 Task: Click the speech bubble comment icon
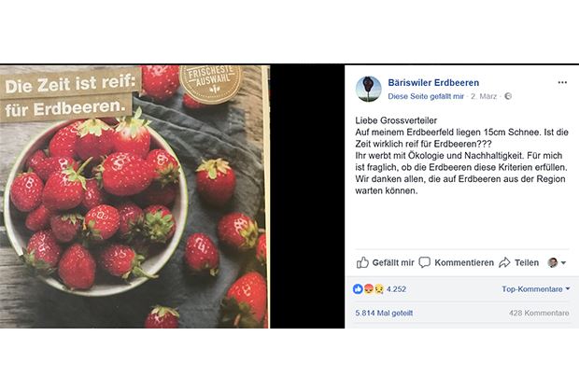(x=425, y=262)
